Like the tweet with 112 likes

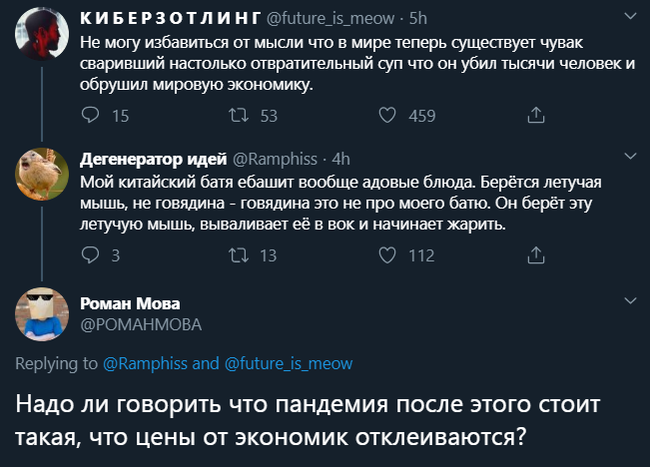coord(387,255)
